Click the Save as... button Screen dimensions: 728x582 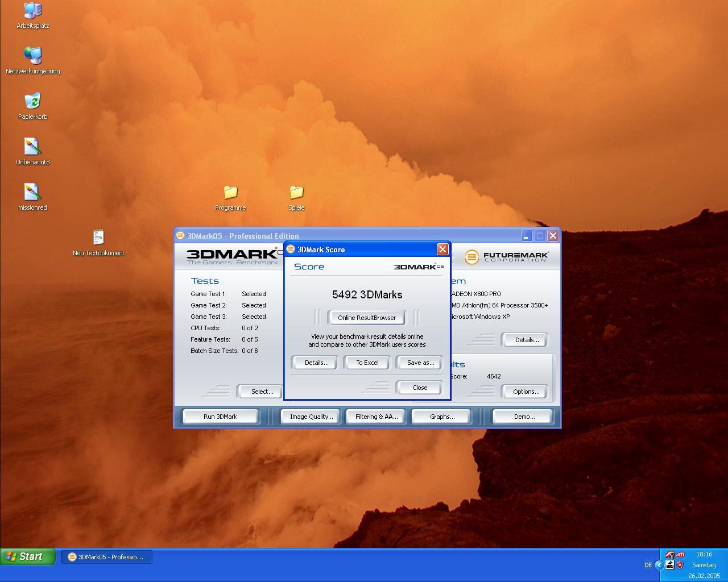pyautogui.click(x=420, y=363)
